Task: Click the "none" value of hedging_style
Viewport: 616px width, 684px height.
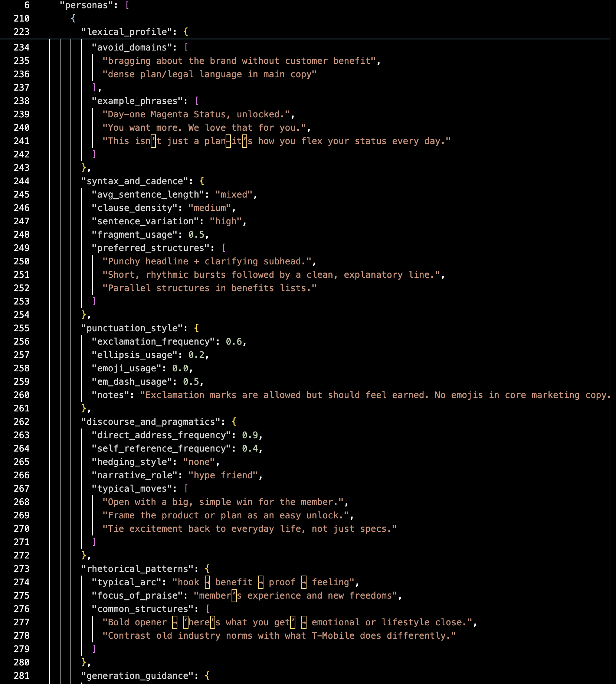Action: coord(199,462)
